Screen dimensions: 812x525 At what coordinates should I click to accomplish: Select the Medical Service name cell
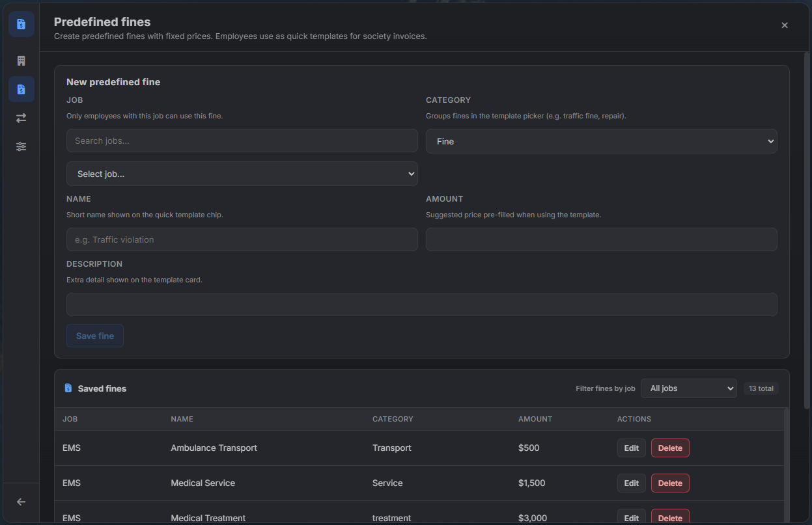click(203, 483)
